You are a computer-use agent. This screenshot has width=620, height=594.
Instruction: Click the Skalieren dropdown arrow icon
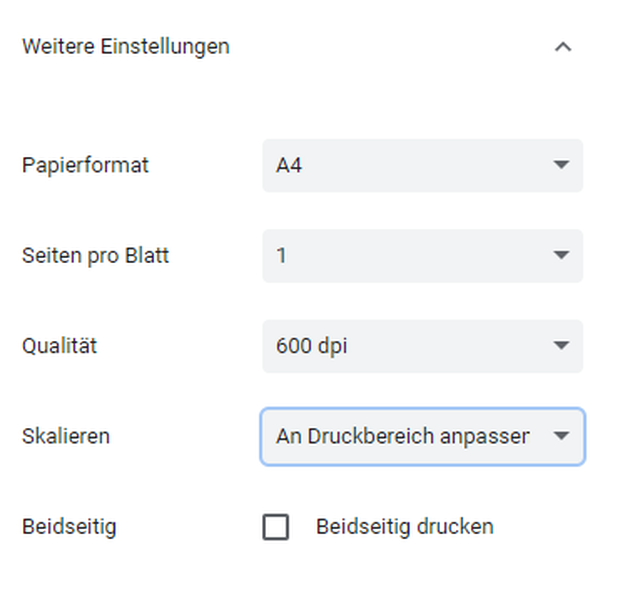(x=561, y=436)
